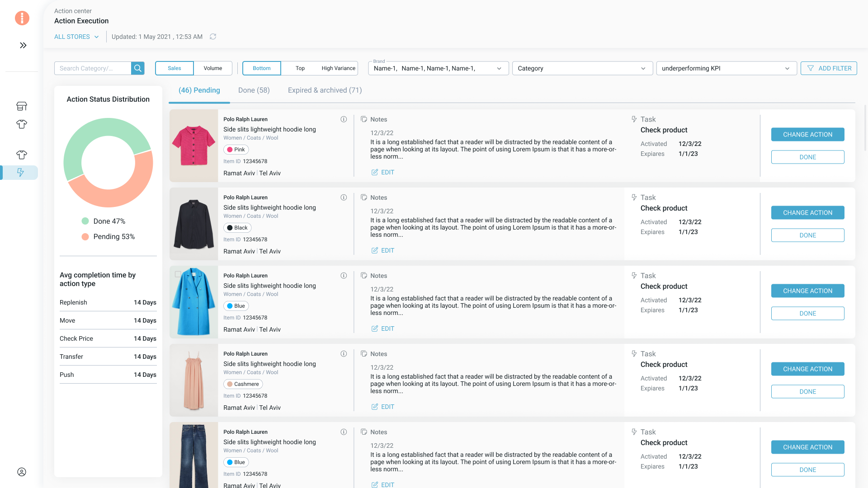The image size is (868, 488).
Task: Click CHANGE ACTION for the pink cardigan
Action: (808, 135)
